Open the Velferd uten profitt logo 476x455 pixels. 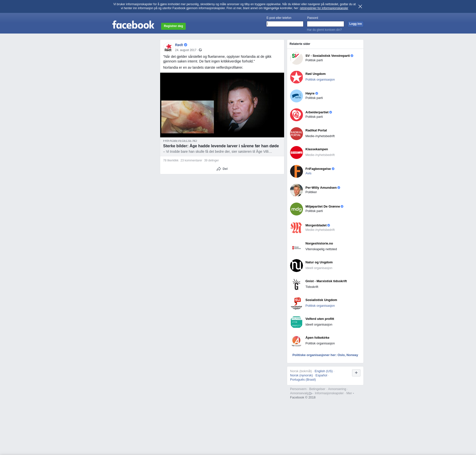[x=297, y=322]
